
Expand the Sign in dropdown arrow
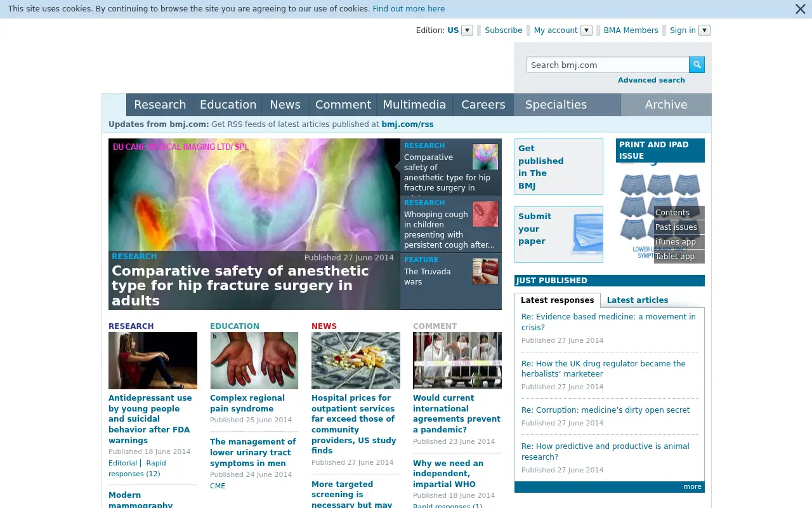tap(704, 30)
